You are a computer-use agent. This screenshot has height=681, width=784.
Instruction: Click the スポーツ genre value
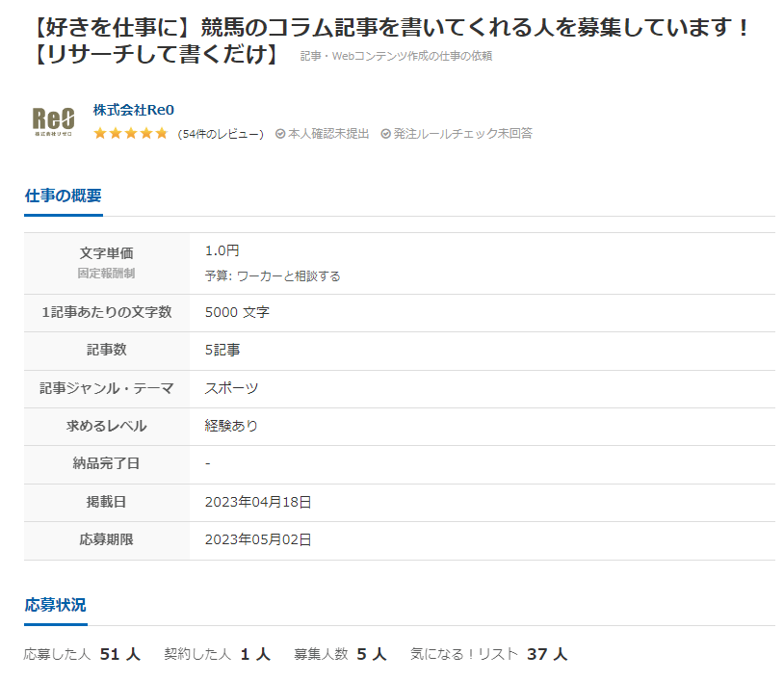[231, 388]
